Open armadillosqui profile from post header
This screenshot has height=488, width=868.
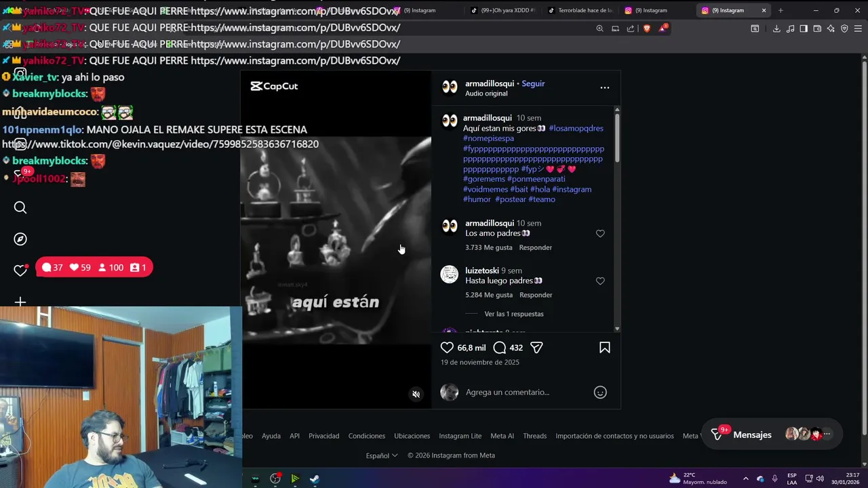pos(490,83)
